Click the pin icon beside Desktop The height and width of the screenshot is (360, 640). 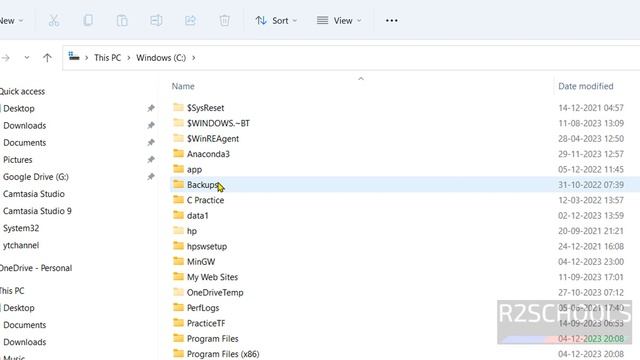point(151,108)
